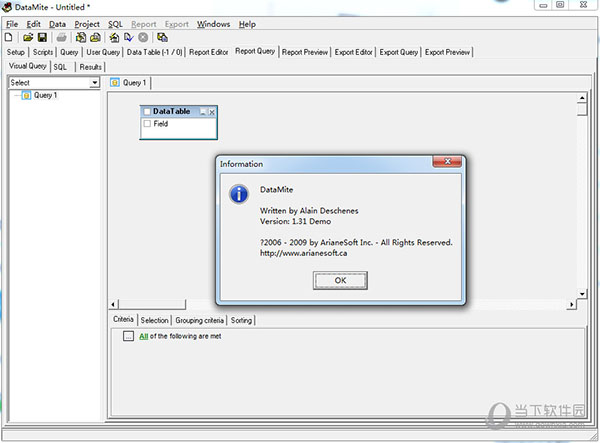The height and width of the screenshot is (443, 600).
Task: Click the folder-with-document toolbar icon
Action: click(x=95, y=37)
